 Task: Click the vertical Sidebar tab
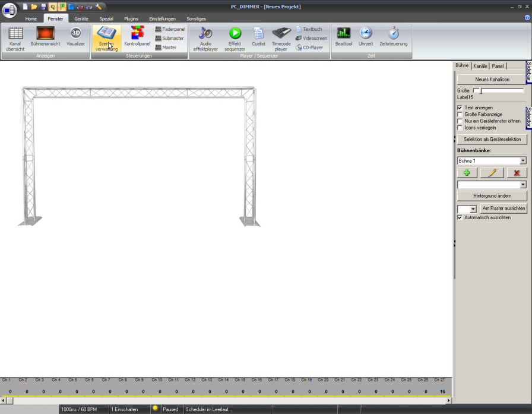pos(529,72)
